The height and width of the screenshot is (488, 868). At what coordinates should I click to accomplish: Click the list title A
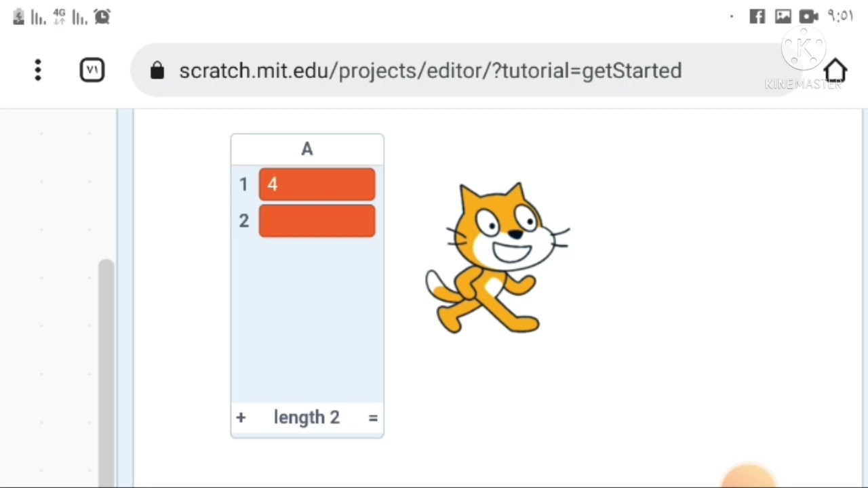(x=307, y=149)
